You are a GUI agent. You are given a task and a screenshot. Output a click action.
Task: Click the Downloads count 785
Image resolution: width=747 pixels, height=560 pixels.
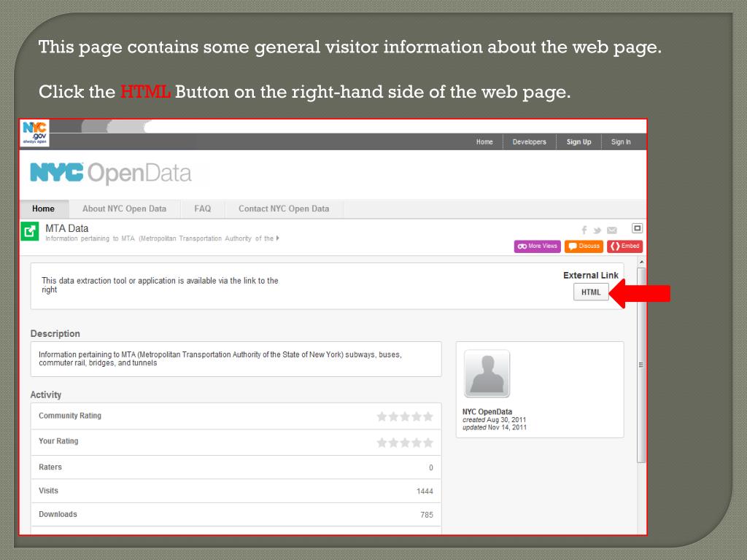[x=427, y=515]
